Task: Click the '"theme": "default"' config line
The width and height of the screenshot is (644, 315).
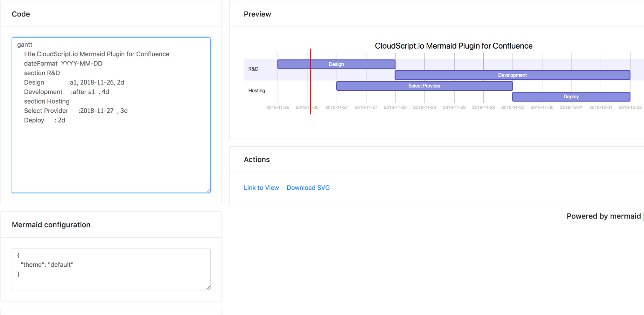Action: coord(47,265)
